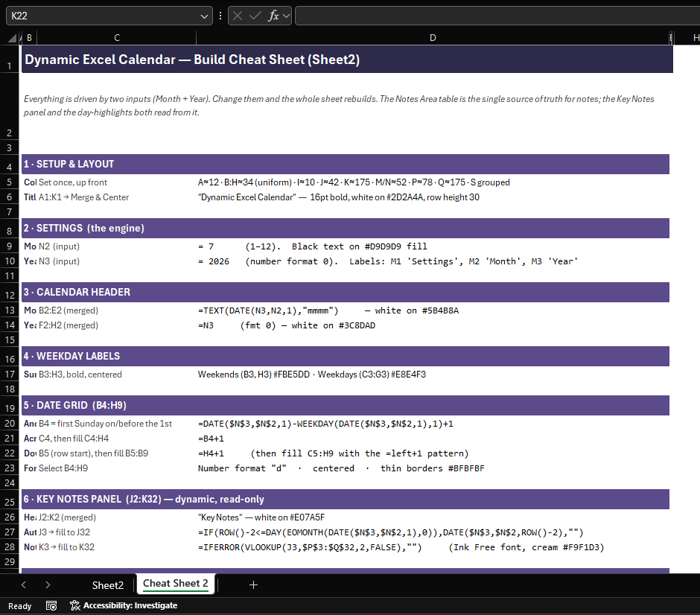The image size is (700, 615).
Task: Click the '4 · WEEKDAY LABELS' section header
Action: [346, 356]
